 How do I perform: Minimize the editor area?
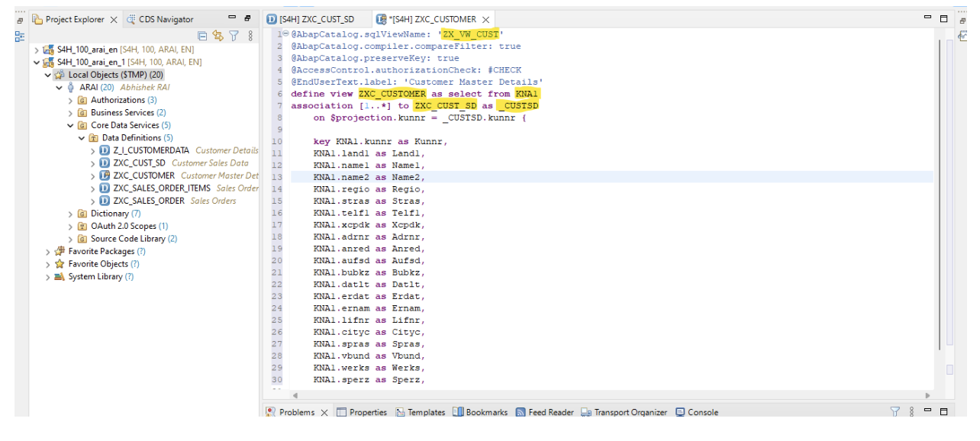click(x=928, y=18)
